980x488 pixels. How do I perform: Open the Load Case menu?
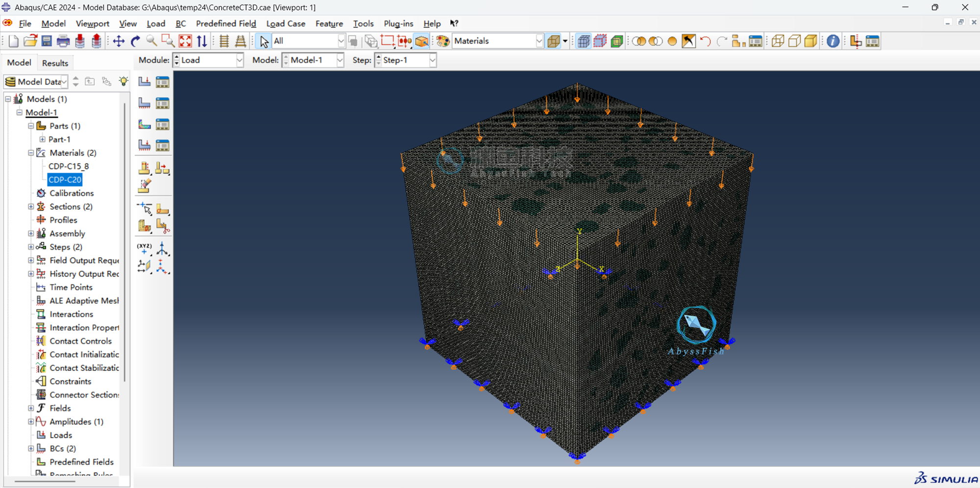(x=286, y=24)
